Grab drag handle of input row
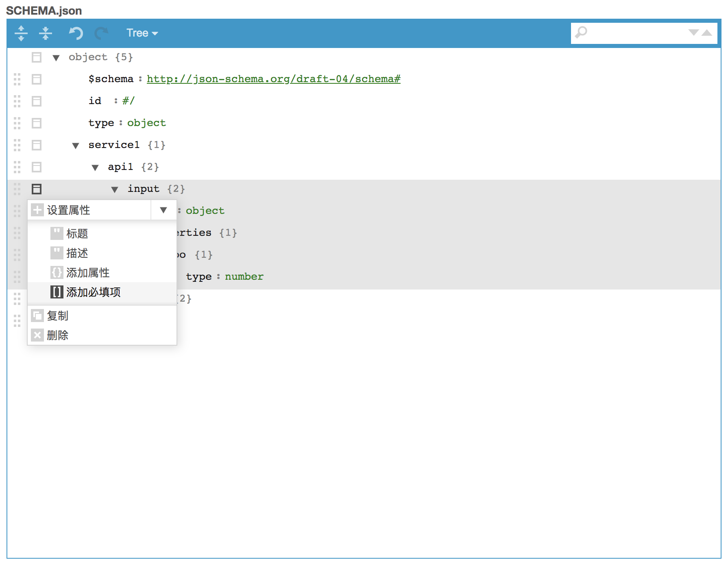The image size is (728, 566). [17, 189]
